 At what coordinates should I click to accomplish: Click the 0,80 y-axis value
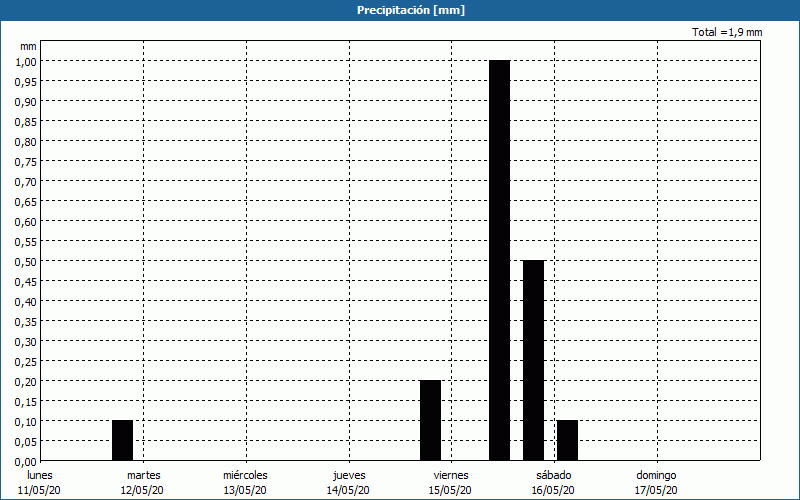click(26, 141)
